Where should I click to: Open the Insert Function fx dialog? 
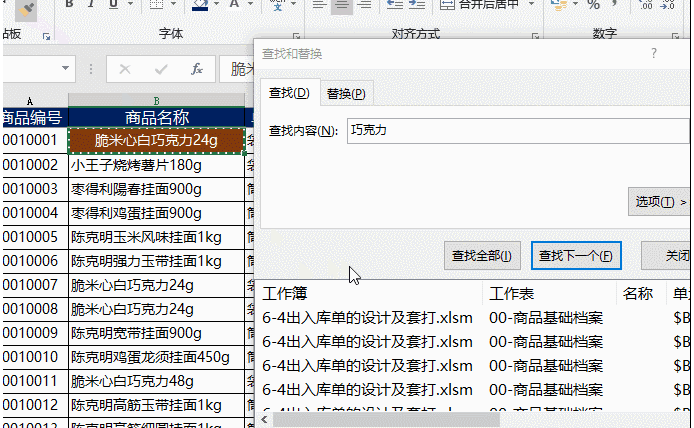(x=197, y=69)
